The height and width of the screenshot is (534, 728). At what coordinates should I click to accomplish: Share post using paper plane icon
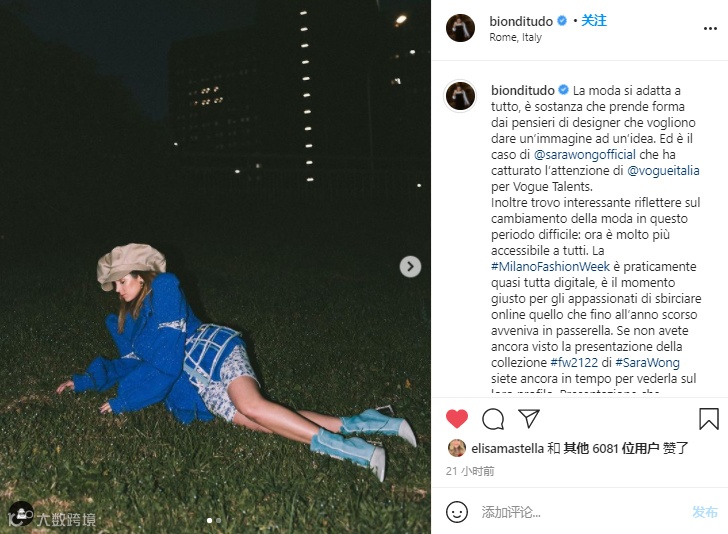529,418
